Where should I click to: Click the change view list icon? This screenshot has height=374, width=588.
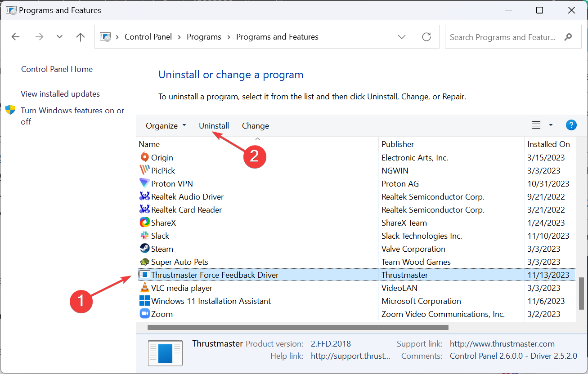click(x=536, y=125)
